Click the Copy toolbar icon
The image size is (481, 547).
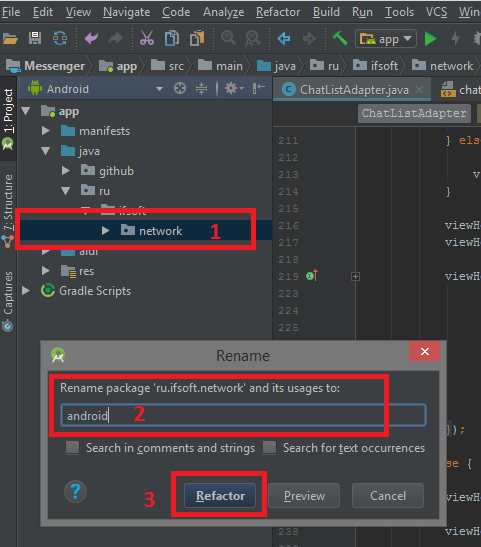[172, 38]
